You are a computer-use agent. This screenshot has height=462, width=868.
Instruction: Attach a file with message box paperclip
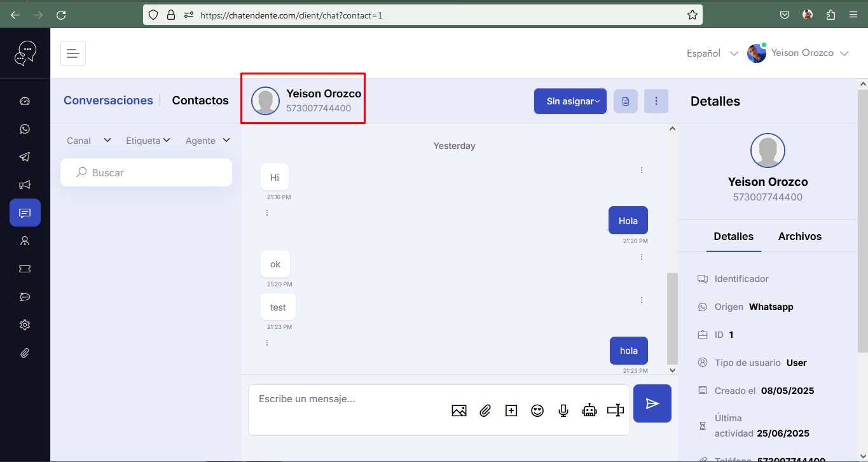click(x=485, y=411)
